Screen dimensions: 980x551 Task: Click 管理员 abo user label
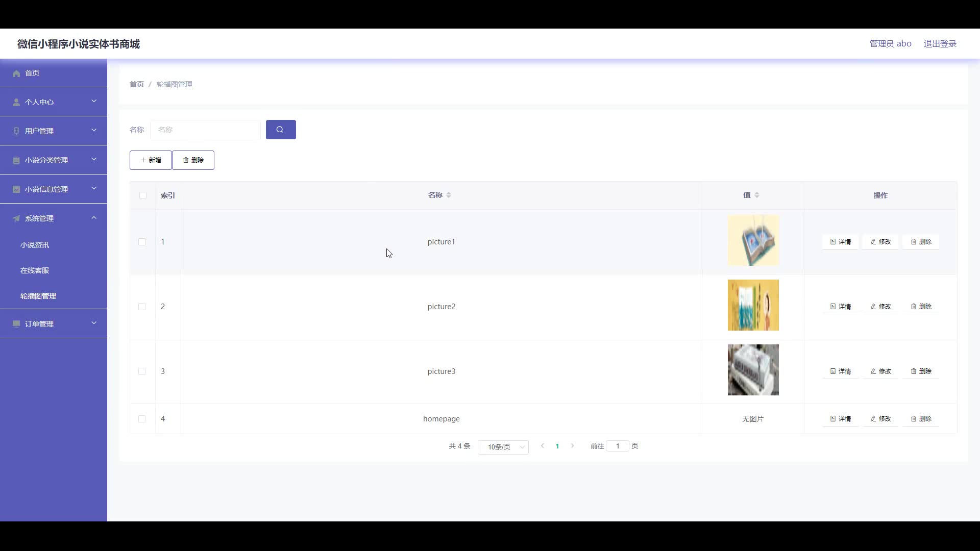(x=890, y=44)
